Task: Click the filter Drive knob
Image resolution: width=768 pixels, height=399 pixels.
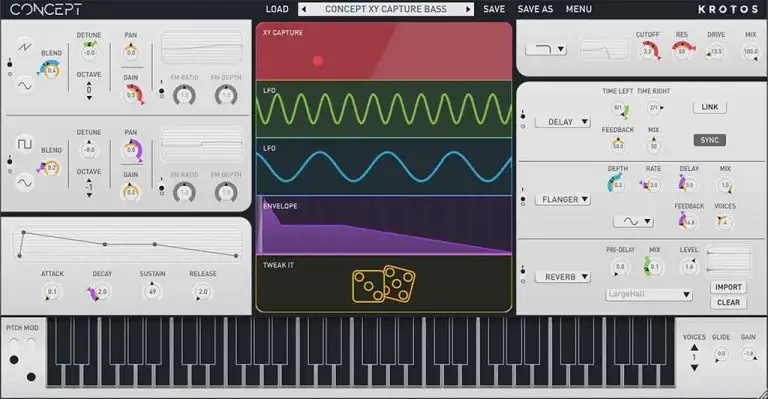Action: tap(716, 51)
